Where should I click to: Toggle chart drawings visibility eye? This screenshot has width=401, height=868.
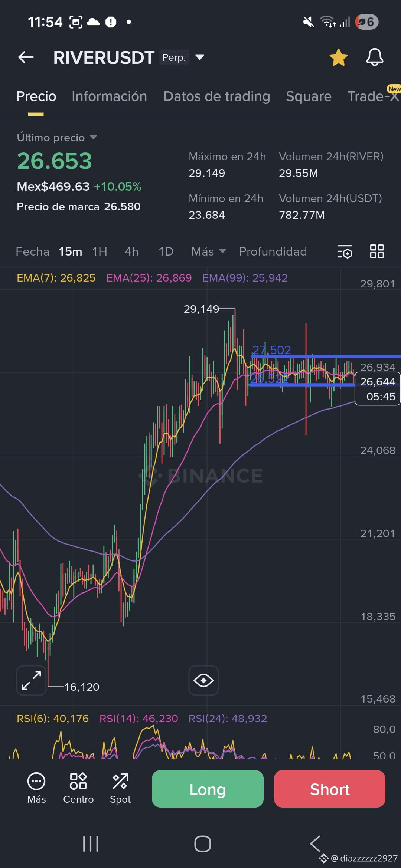click(x=203, y=680)
